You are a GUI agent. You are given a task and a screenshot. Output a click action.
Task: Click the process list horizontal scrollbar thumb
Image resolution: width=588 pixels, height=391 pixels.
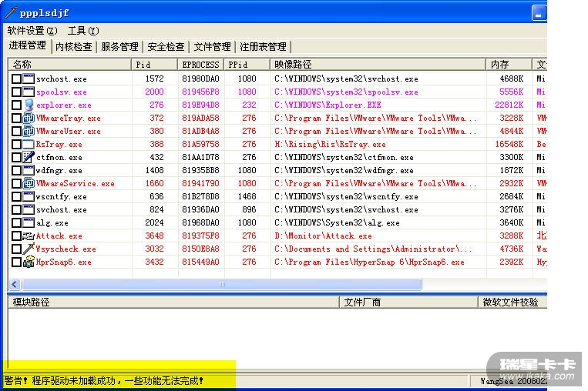[222, 284]
